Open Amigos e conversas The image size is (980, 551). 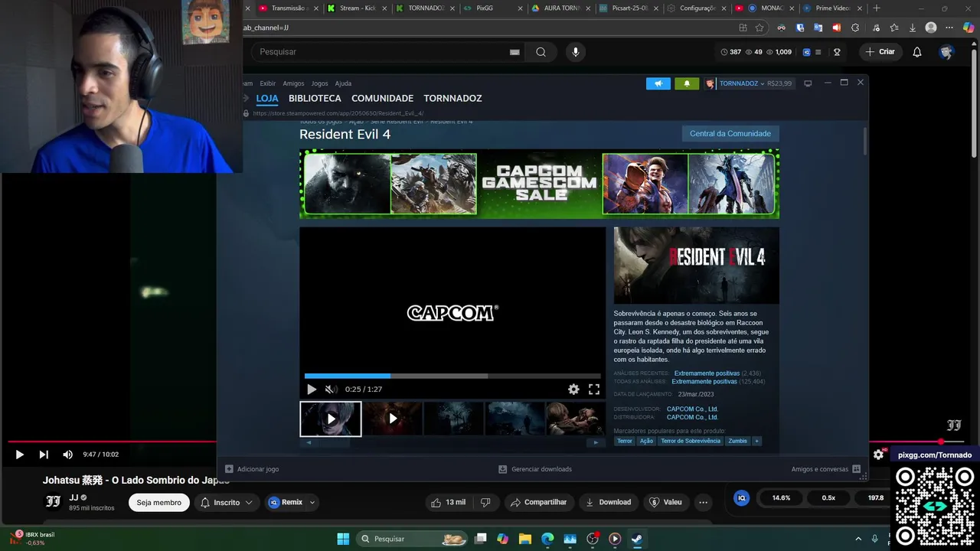pyautogui.click(x=826, y=469)
